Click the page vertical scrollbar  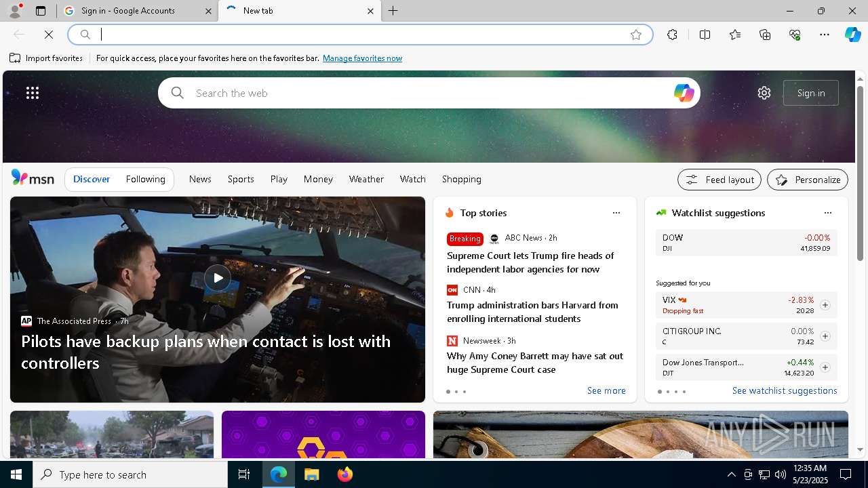coord(861,173)
